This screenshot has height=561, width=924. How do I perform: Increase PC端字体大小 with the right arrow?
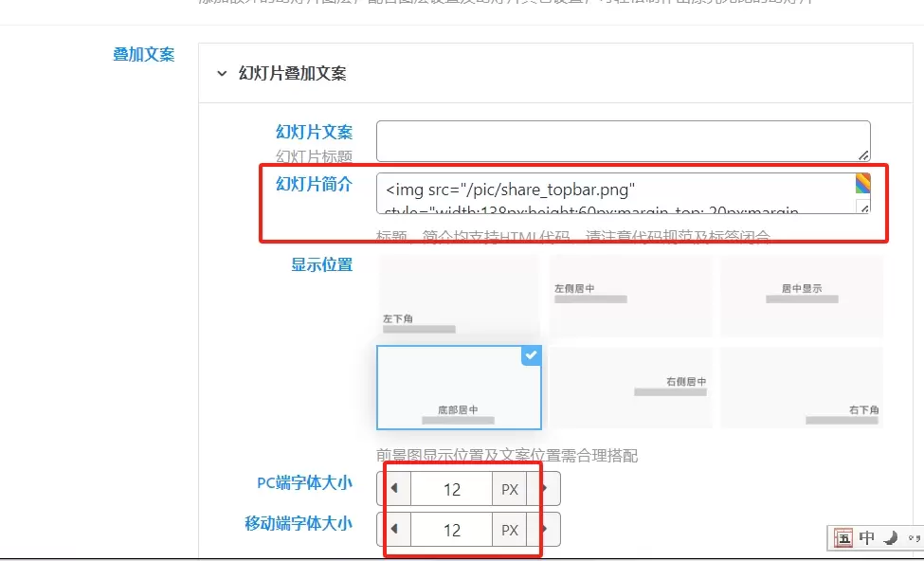[x=546, y=488]
